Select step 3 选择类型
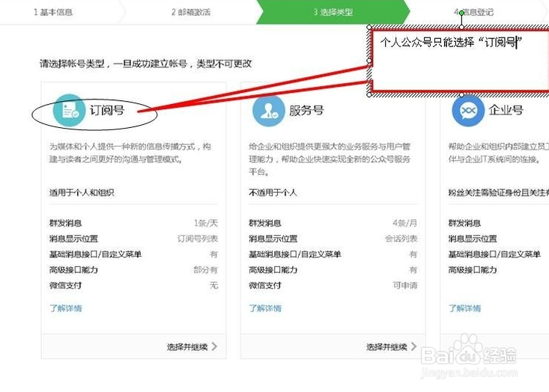 click(x=333, y=12)
